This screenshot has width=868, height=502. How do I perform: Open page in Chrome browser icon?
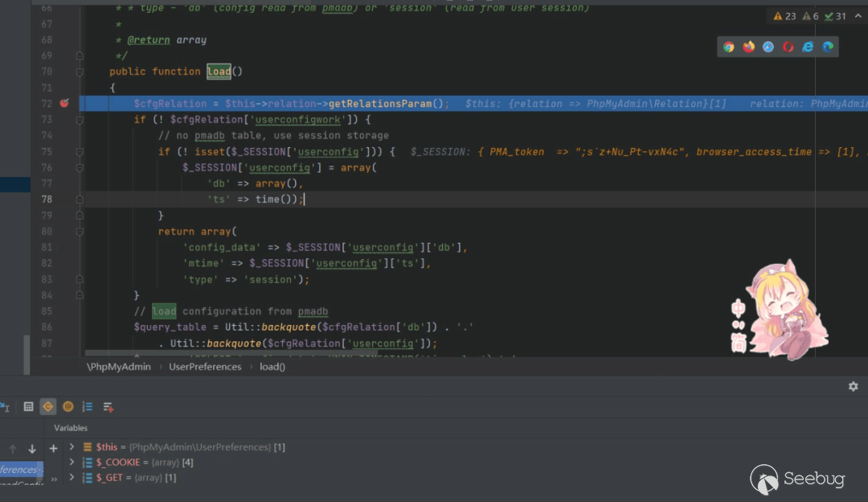[728, 47]
